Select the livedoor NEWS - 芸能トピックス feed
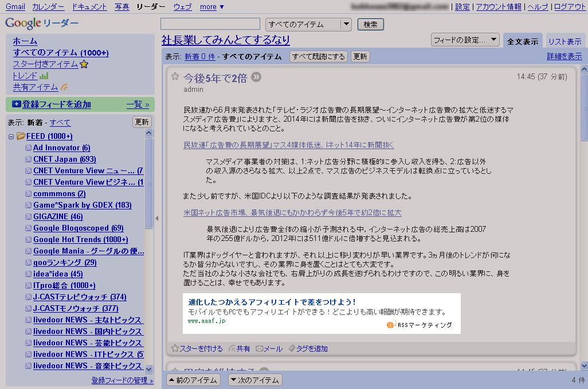Viewport: 588px width, 389px height. [87, 343]
